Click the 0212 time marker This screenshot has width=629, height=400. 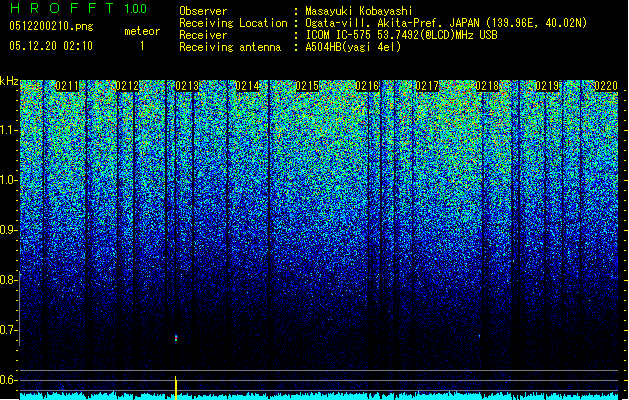coord(127,86)
